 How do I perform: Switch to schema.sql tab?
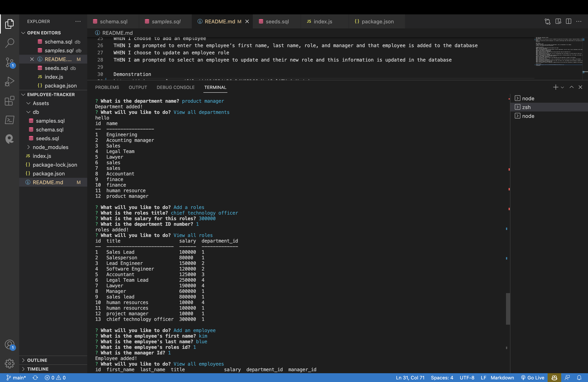[x=113, y=21]
